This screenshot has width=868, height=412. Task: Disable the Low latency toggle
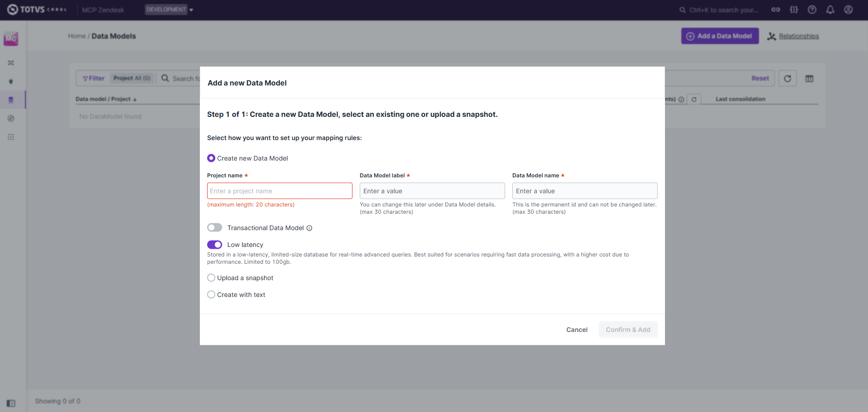(215, 245)
